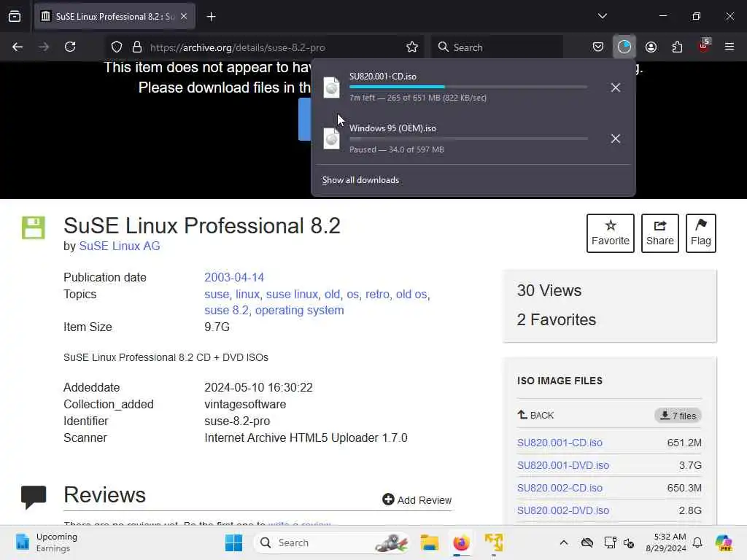Screen dimensions: 747x560
Task: Click SU820.001-CD.iso download progress bar
Action: (468, 87)
